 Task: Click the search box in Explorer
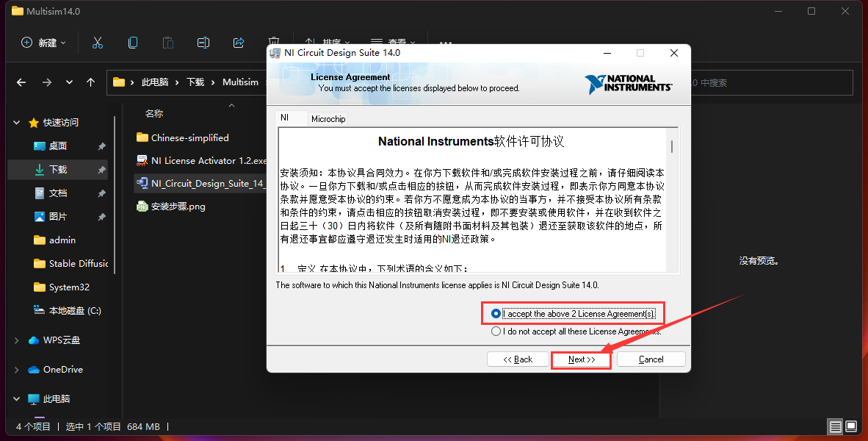pyautogui.click(x=771, y=82)
